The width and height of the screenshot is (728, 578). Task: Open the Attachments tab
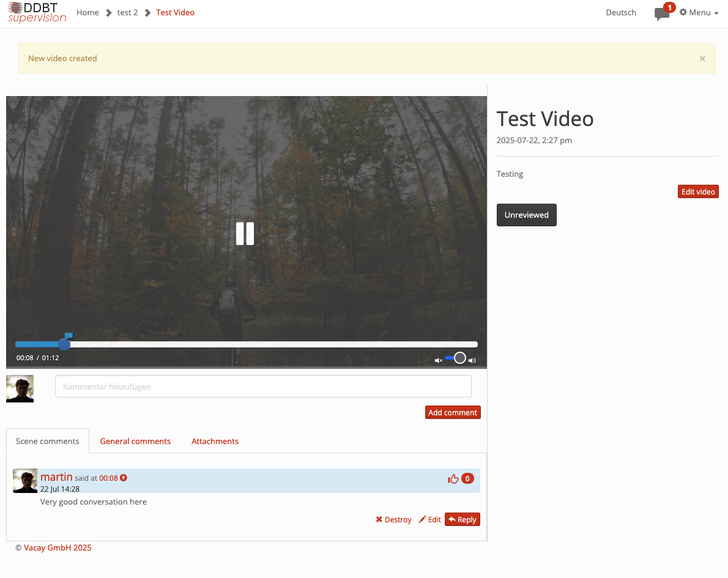(x=215, y=441)
